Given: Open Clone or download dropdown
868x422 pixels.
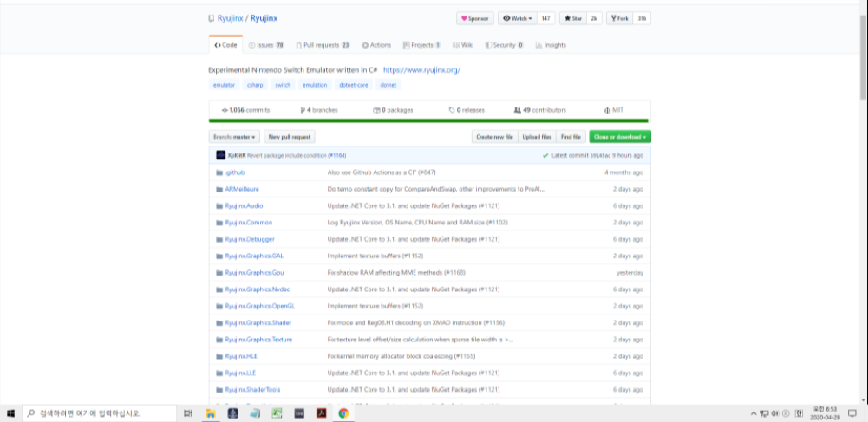Looking at the screenshot, I should (620, 137).
